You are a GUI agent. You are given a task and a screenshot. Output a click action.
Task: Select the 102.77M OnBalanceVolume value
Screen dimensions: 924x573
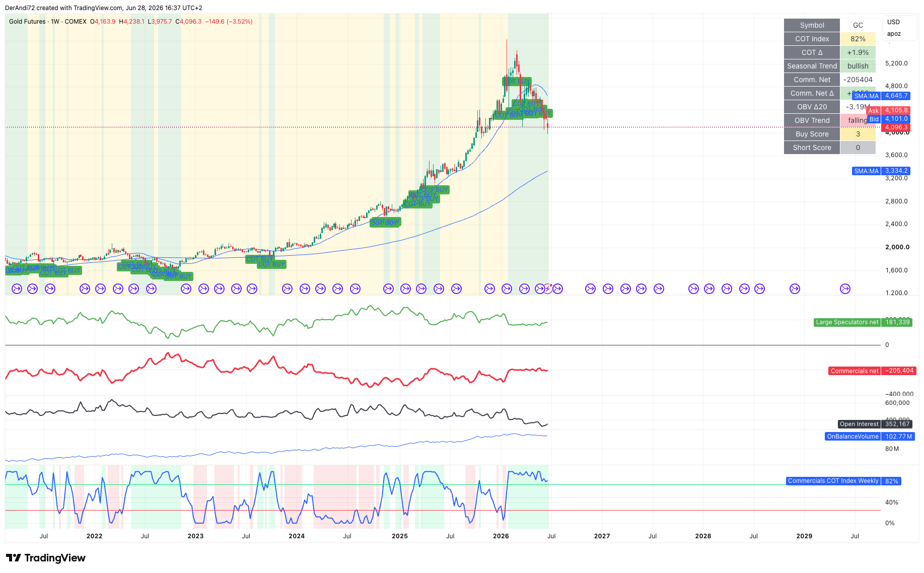[x=899, y=437]
